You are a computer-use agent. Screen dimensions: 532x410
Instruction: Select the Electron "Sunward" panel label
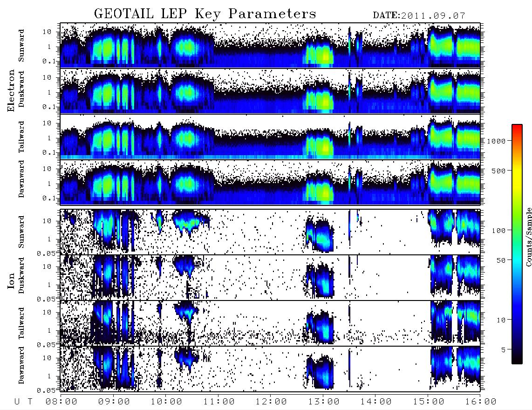click(x=21, y=46)
